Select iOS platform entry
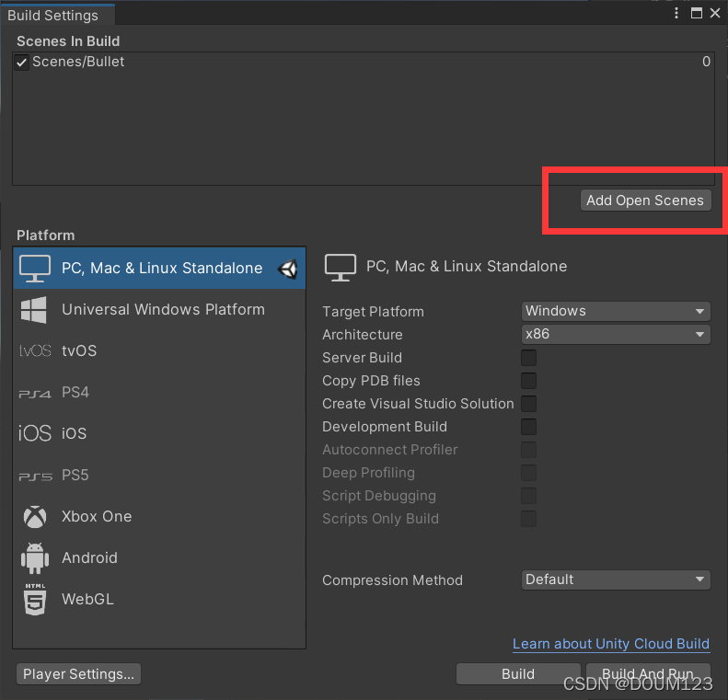 click(x=159, y=433)
